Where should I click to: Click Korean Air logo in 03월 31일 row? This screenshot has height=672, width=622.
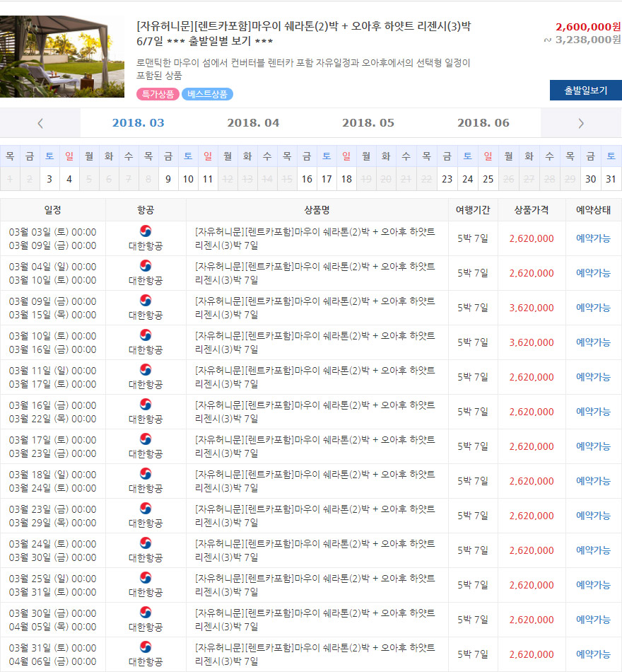(x=146, y=647)
